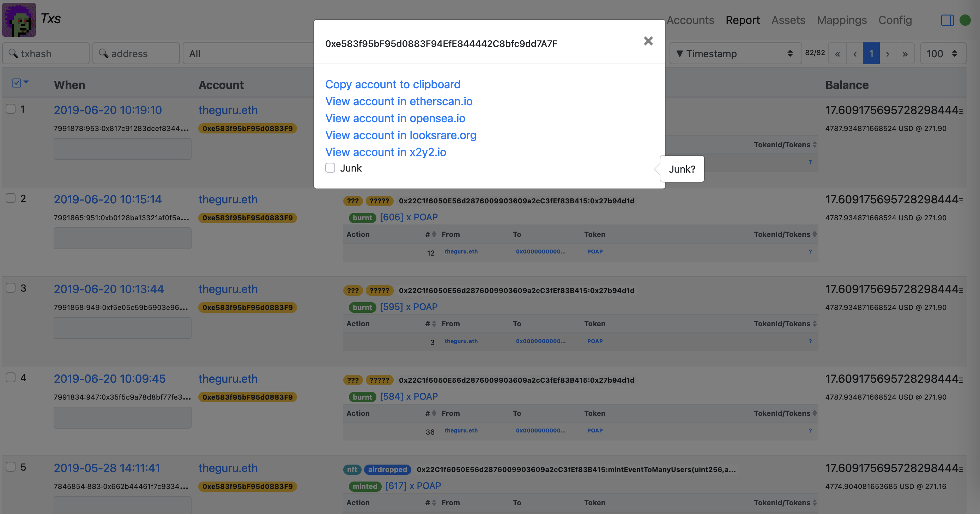Click the question mark in row 4 table

[810, 431]
